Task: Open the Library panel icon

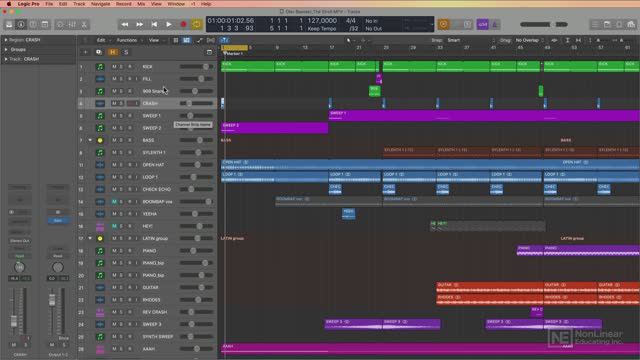Action: [x=9, y=24]
